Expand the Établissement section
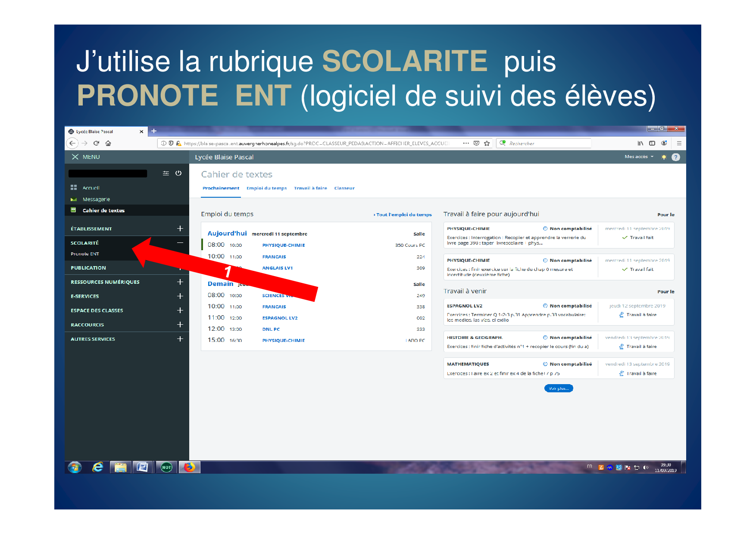 [x=180, y=229]
